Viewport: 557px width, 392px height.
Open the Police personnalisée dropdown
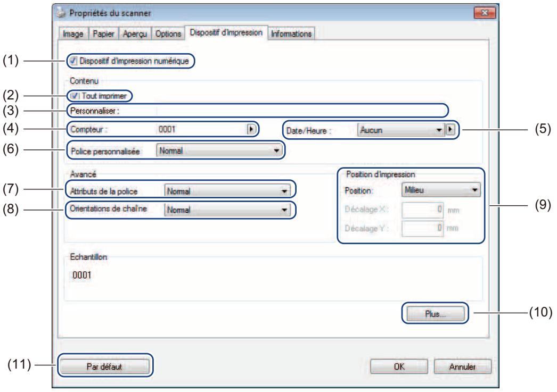coord(218,151)
